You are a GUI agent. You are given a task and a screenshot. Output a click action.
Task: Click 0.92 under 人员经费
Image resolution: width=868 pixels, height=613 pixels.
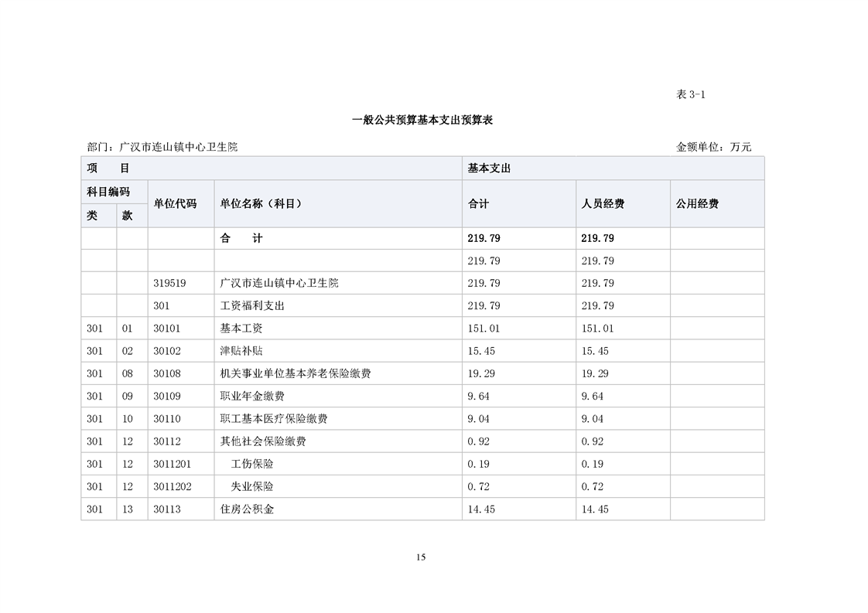(x=593, y=442)
